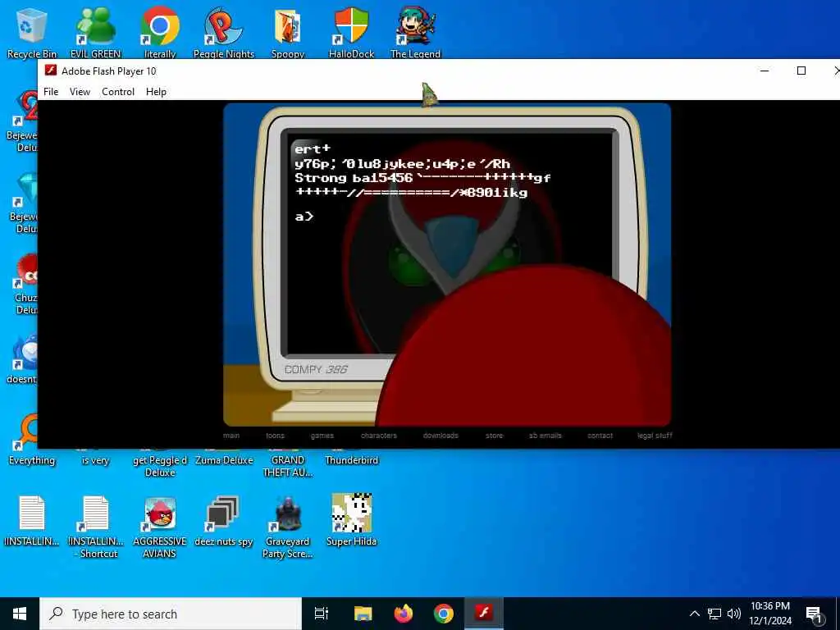The image size is (840, 630).
Task: Open the games link
Action: [x=322, y=436]
